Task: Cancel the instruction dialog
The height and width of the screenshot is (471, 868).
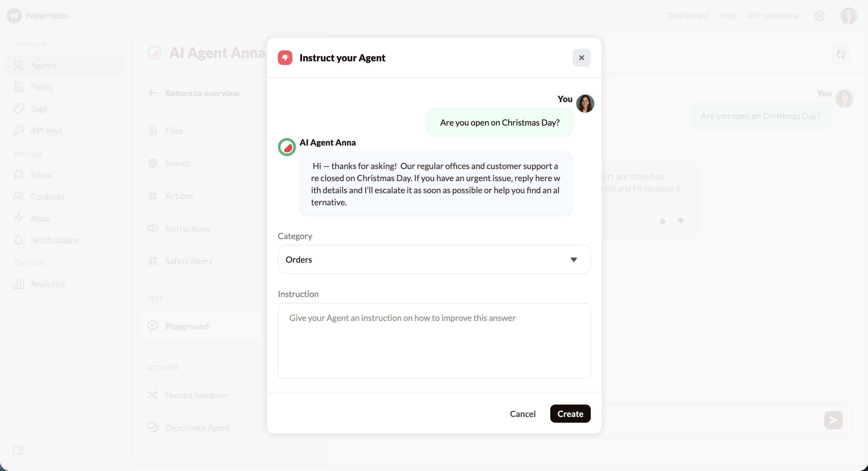Action: (x=522, y=414)
